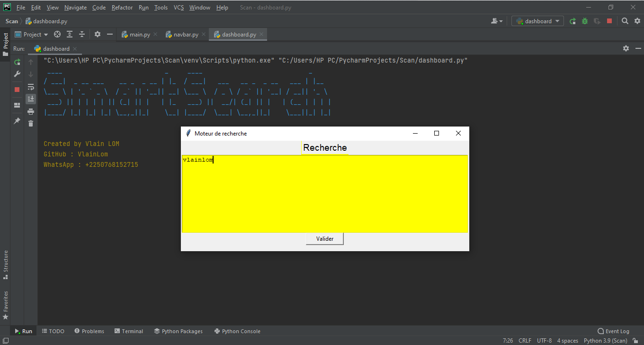The image size is (644, 345).
Task: Open the dashboard run configuration dropdown
Action: [x=537, y=21]
